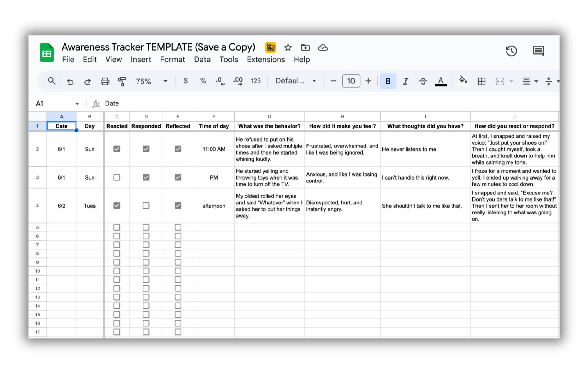Click the increase font size plus button
This screenshot has width=588, height=374.
tap(368, 81)
